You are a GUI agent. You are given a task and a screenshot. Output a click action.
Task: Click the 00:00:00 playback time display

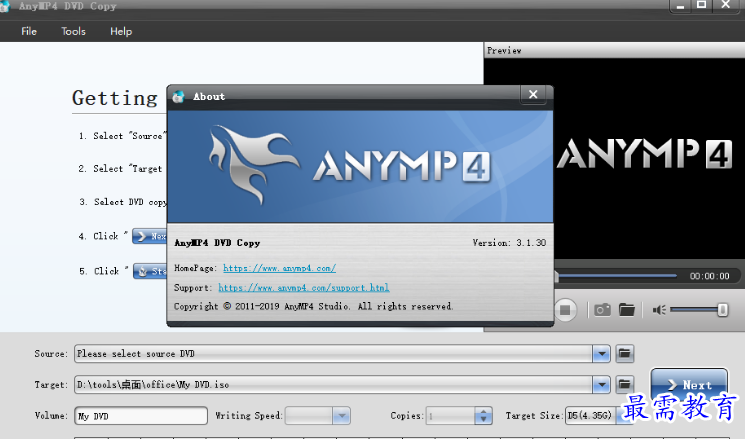[709, 276]
